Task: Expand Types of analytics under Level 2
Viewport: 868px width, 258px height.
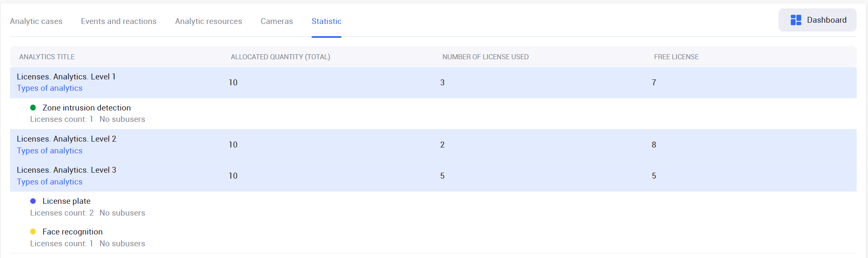Action: [50, 151]
